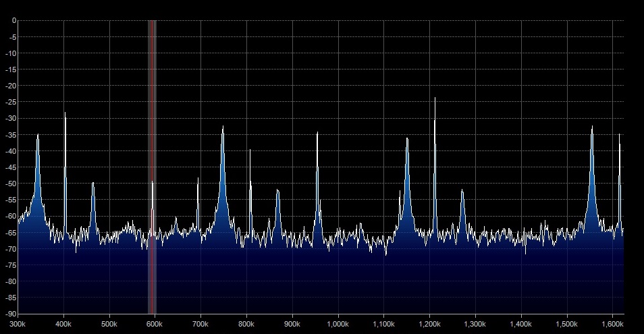
Task: Click the -60 dB scale label
Action: click(x=11, y=216)
